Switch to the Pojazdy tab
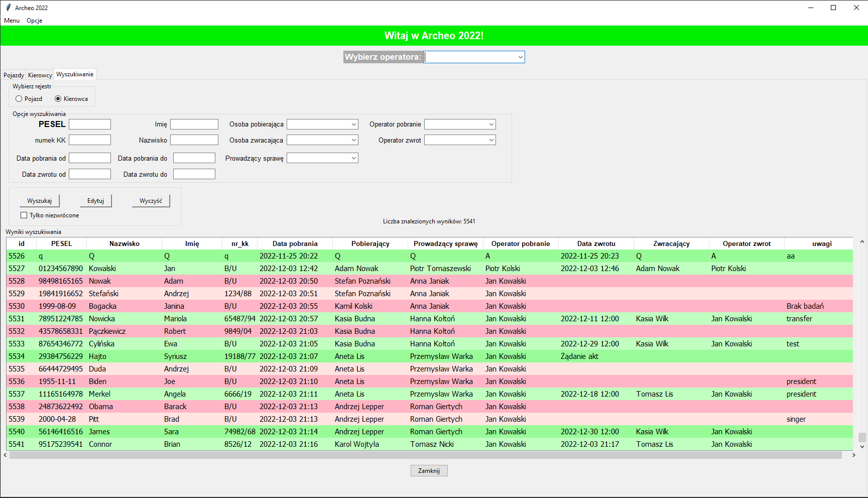The width and height of the screenshot is (868, 498). pos(14,75)
